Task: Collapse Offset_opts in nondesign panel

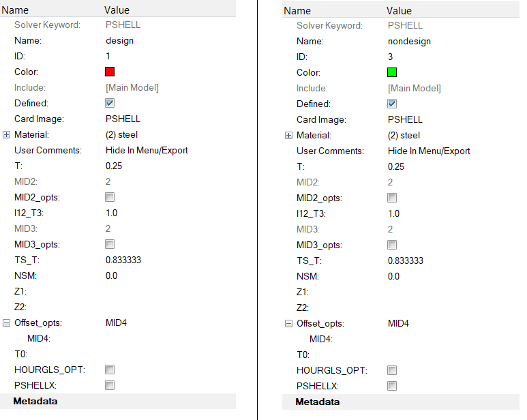Action: click(289, 324)
